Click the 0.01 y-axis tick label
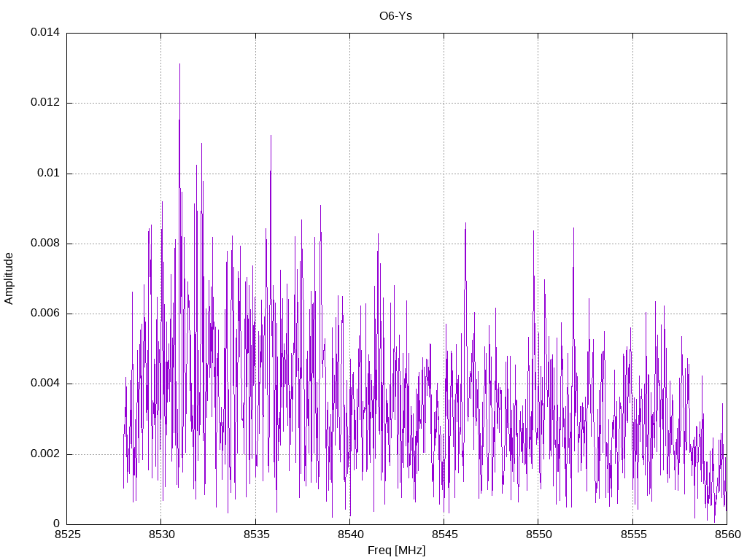This screenshot has width=747, height=560. 49,173
